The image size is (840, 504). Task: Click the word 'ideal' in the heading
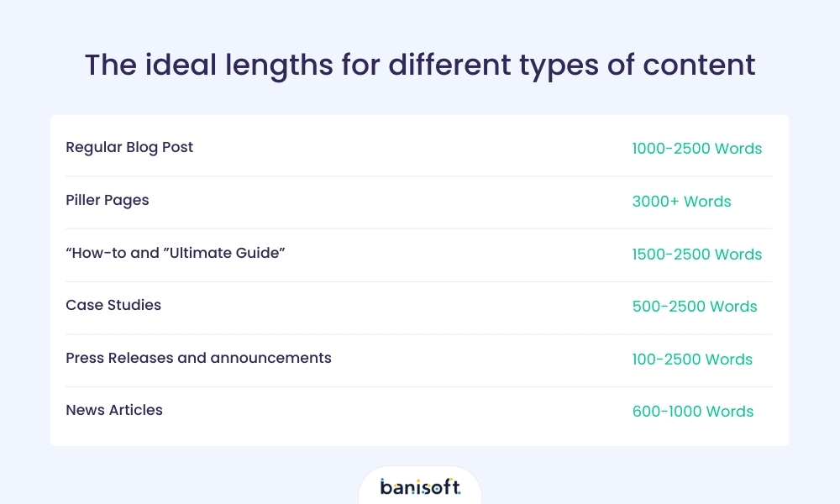(181, 65)
